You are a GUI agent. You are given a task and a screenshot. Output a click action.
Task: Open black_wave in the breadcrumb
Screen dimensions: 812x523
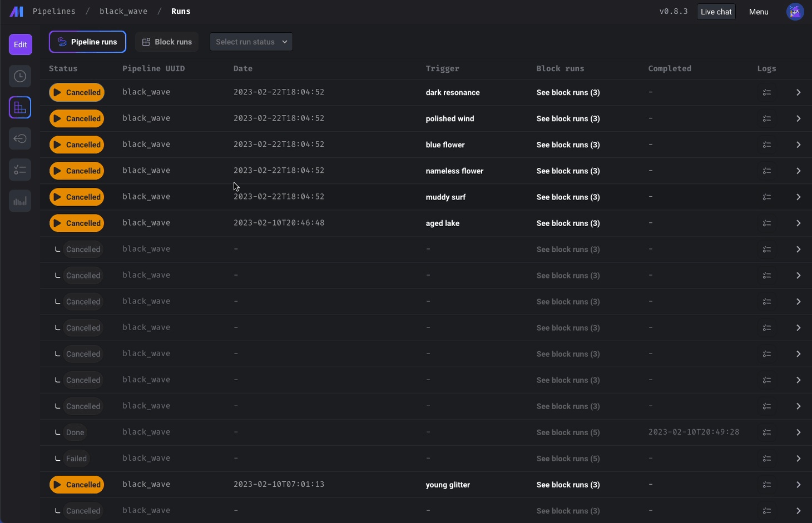pyautogui.click(x=123, y=11)
